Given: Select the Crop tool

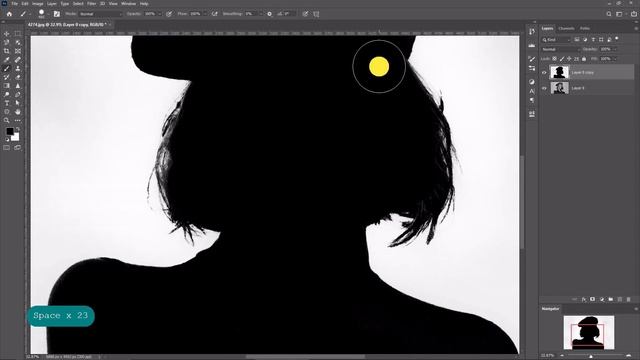Looking at the screenshot, I should (x=7, y=51).
